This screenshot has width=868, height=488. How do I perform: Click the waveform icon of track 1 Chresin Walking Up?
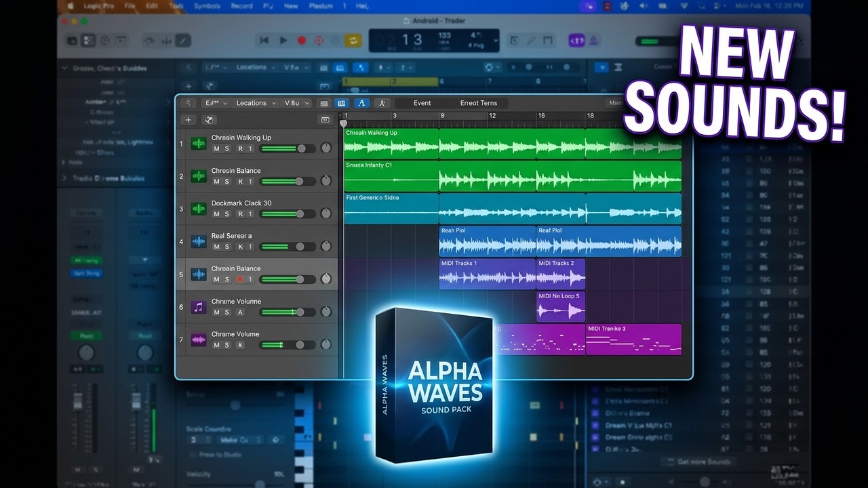click(x=199, y=144)
